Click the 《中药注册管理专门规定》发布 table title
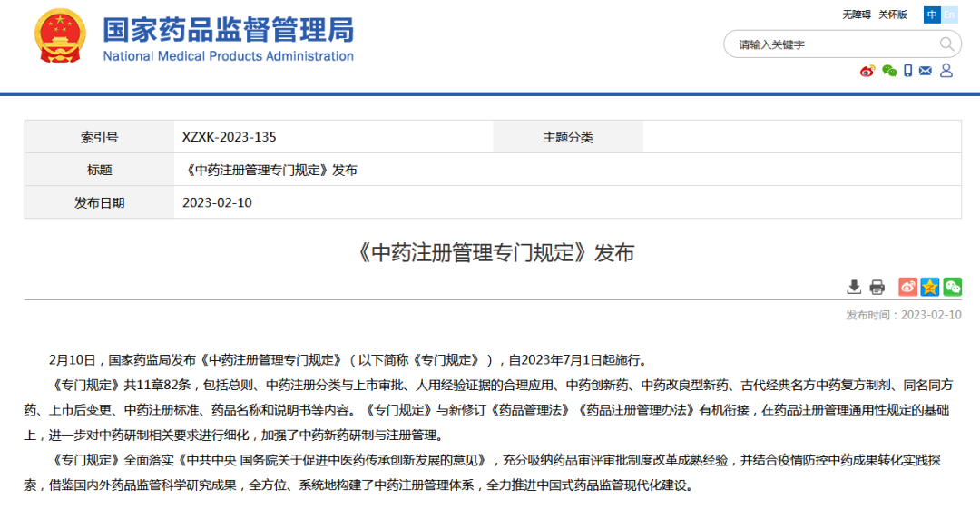Screen dimensions: 980x519 [270, 170]
